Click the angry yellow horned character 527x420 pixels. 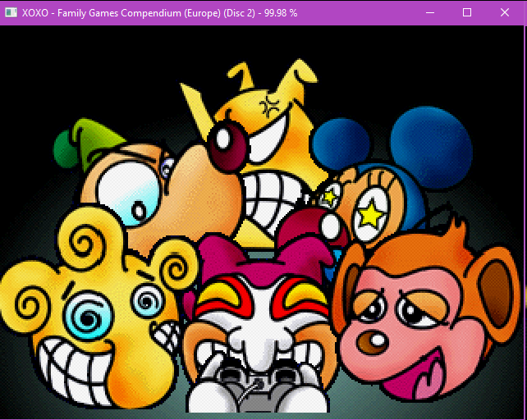pos(263,139)
